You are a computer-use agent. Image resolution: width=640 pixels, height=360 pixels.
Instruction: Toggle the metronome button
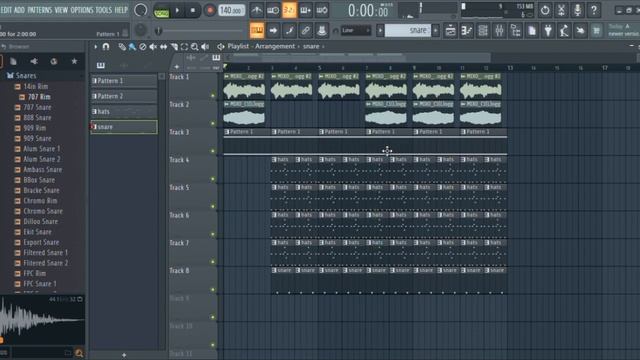256,10
